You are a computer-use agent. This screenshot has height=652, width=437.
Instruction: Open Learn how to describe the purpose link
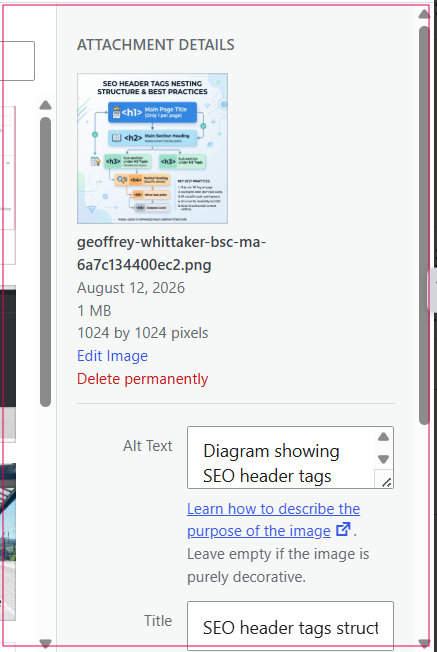(273, 520)
